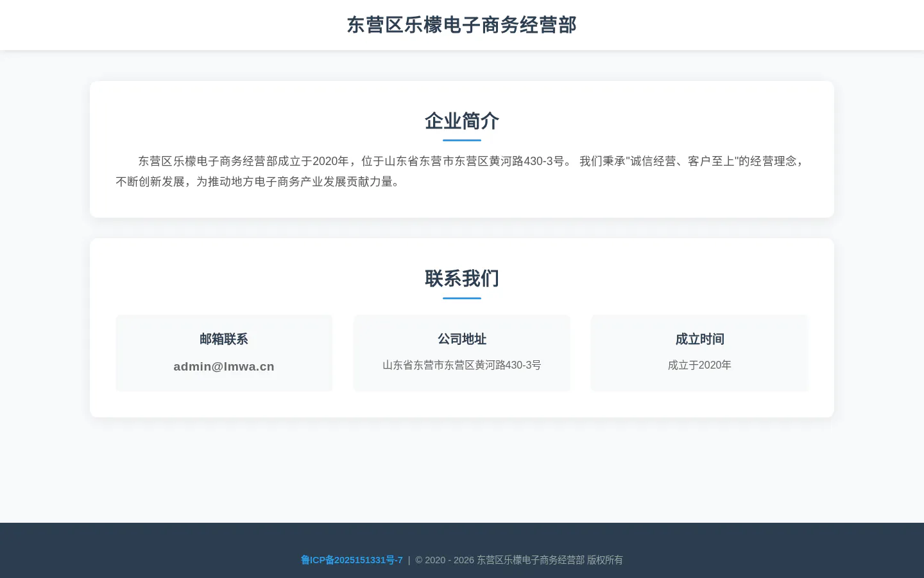Click the page title 东营区乐檬电子商务经营部

462,25
